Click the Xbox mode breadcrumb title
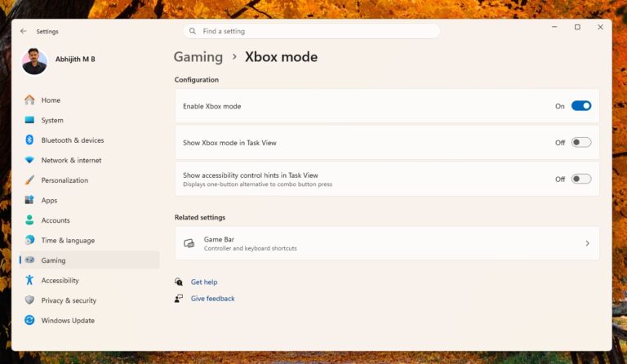Screen dimensions: 627x364 click(281, 57)
